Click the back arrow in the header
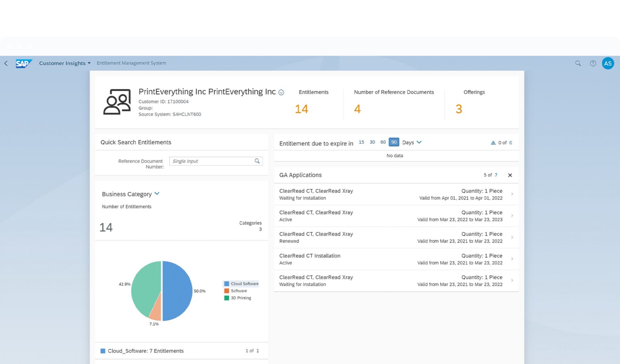This screenshot has width=620, height=364. coord(6,63)
